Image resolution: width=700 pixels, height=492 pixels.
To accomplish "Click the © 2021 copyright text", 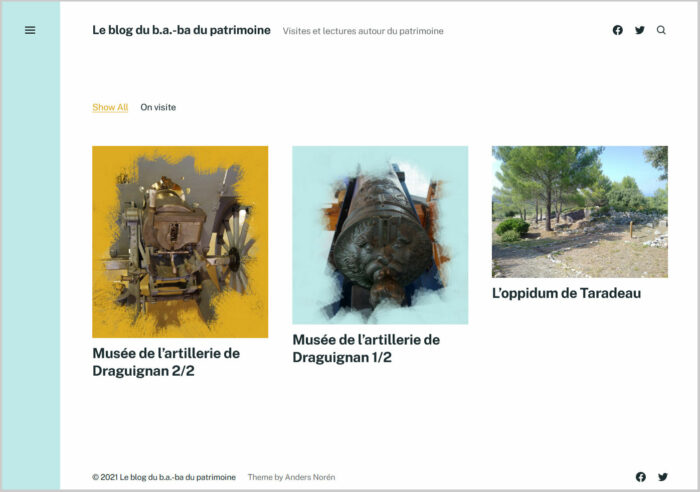I will (x=105, y=477).
